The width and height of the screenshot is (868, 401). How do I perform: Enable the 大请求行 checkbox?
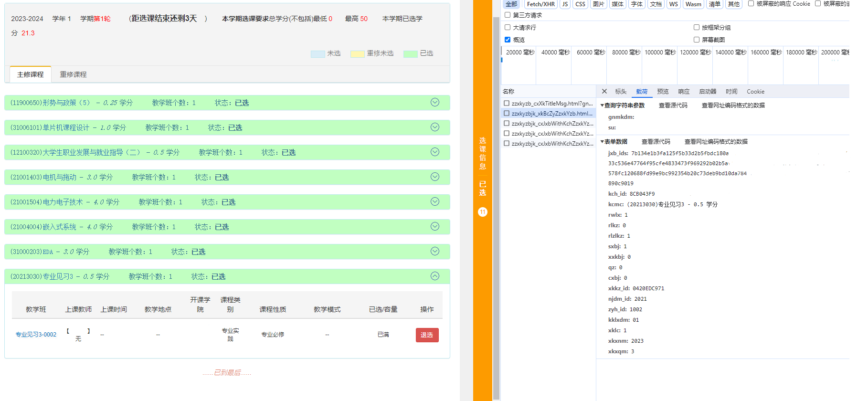click(x=508, y=27)
